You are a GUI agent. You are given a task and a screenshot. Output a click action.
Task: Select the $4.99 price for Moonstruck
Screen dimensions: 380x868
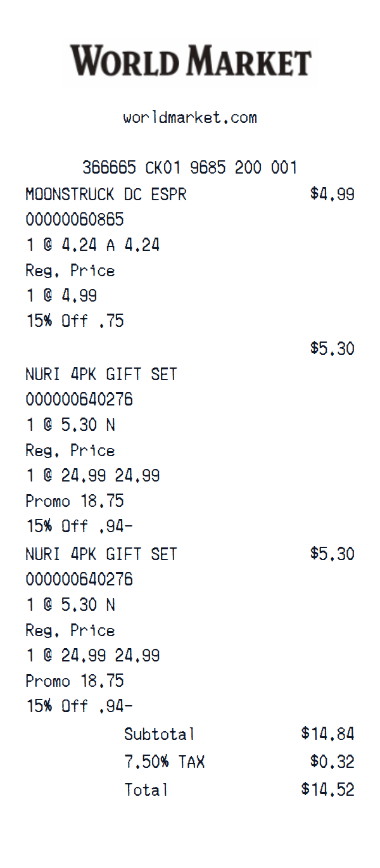(x=332, y=194)
